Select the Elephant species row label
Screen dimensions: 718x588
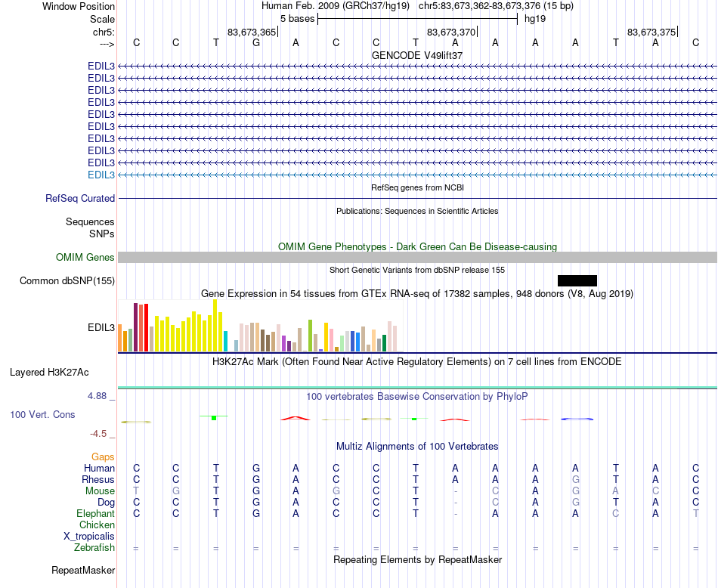pos(96,513)
